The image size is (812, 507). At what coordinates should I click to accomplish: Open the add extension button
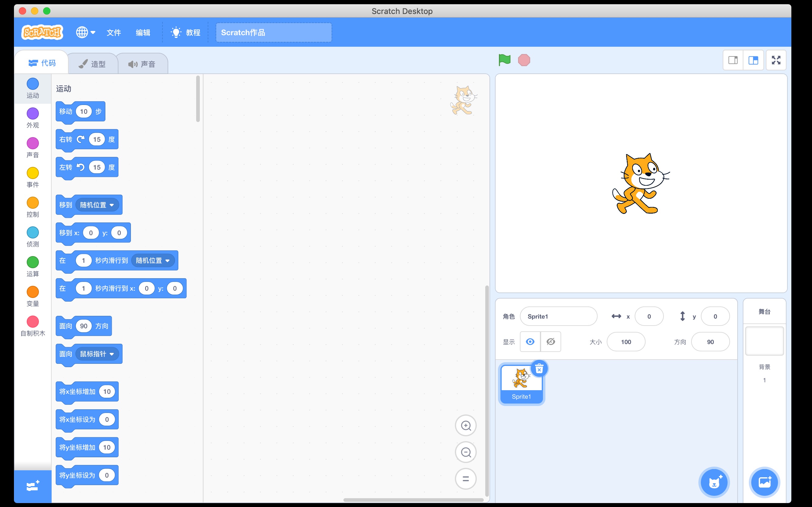(32, 486)
